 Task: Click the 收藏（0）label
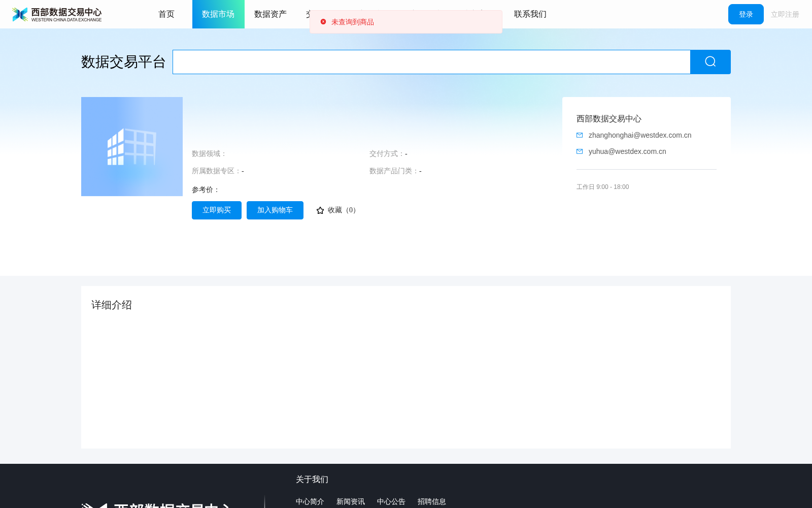point(344,210)
